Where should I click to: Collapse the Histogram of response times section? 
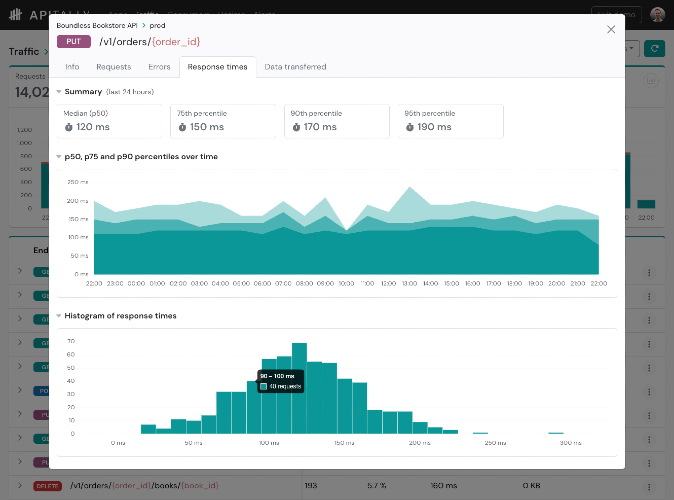coord(58,316)
